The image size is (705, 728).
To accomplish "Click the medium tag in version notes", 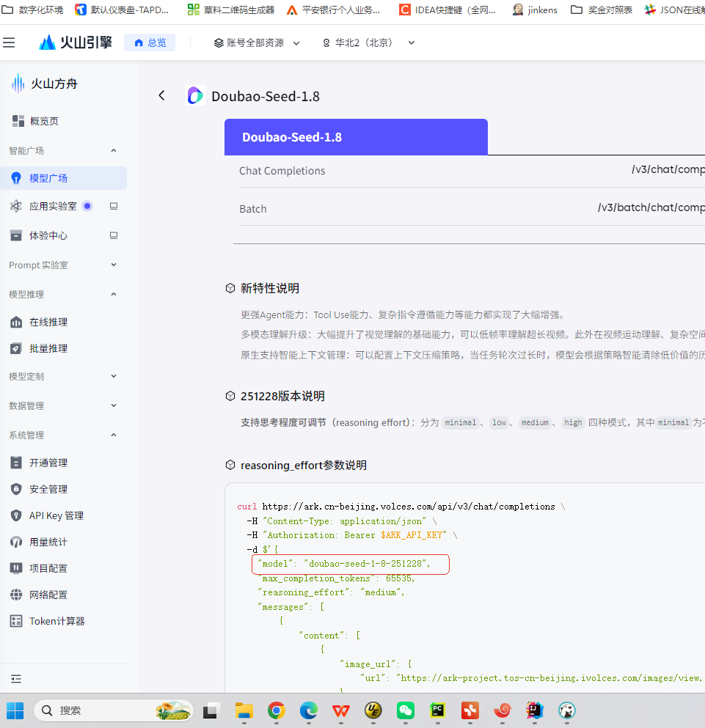I will (535, 422).
